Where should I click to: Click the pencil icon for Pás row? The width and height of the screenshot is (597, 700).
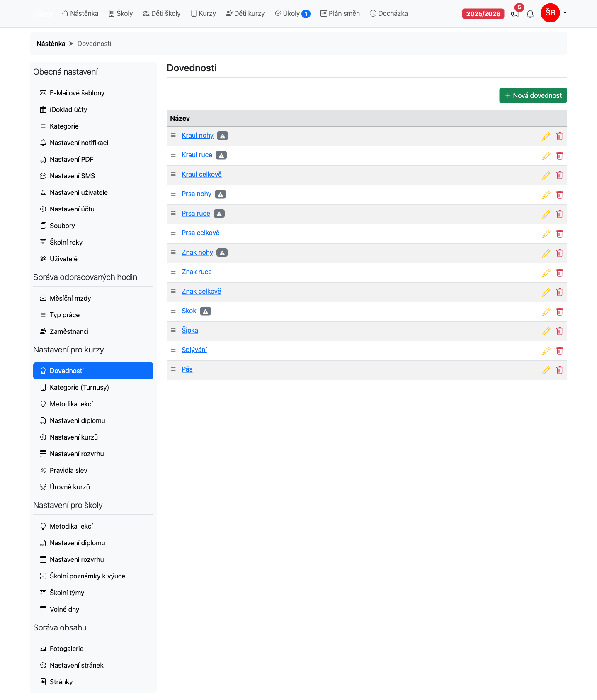pyautogui.click(x=546, y=370)
